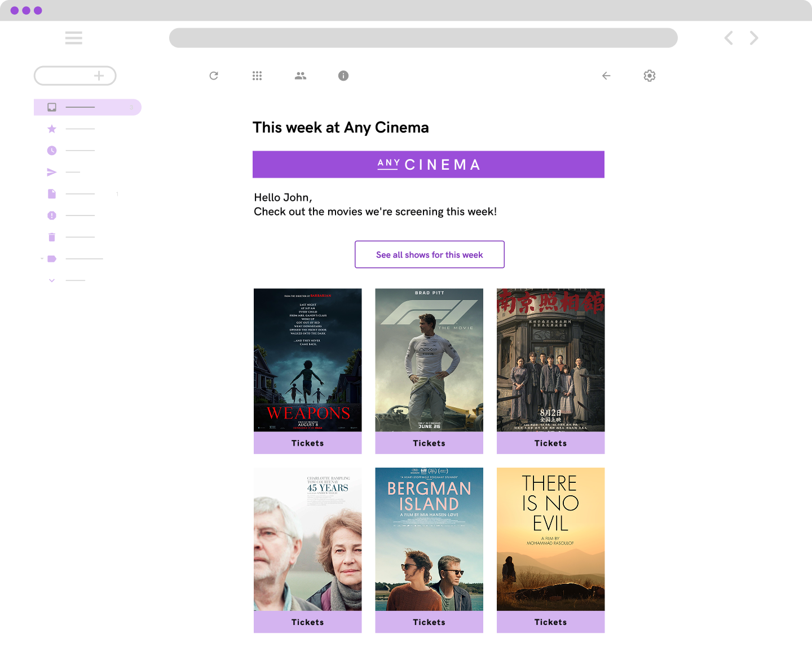
Task: Click the browser address bar
Action: point(423,38)
